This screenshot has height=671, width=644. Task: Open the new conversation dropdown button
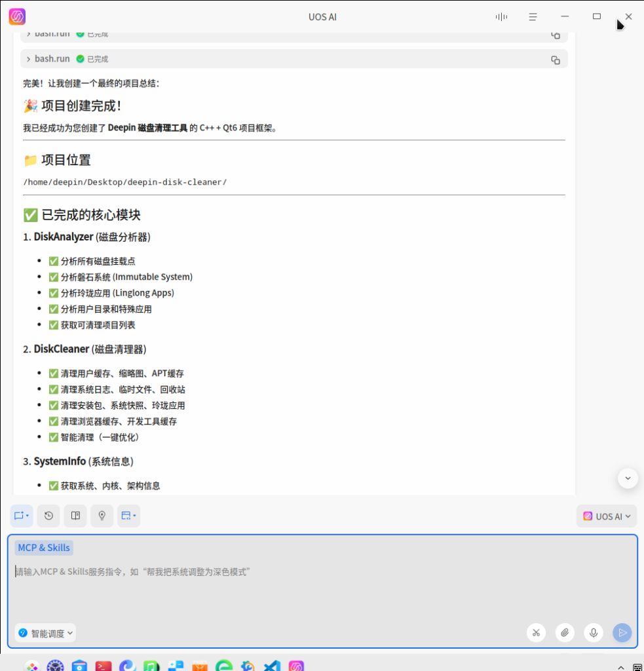point(22,516)
